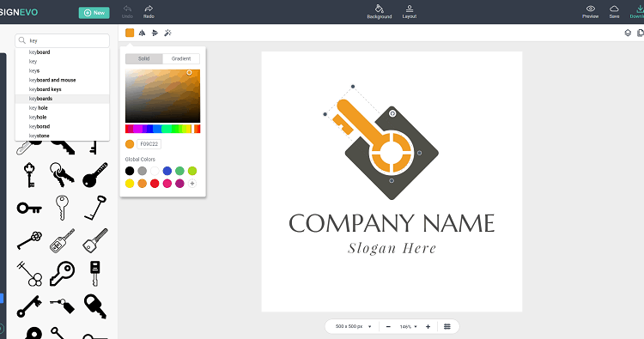Select the yellow global color
644x339 pixels.
tap(130, 184)
